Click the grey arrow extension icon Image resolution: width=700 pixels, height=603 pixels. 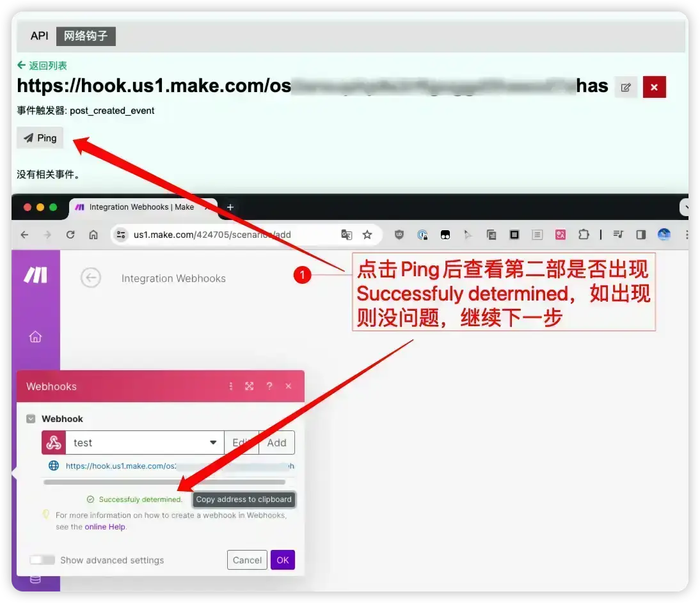[x=467, y=235]
